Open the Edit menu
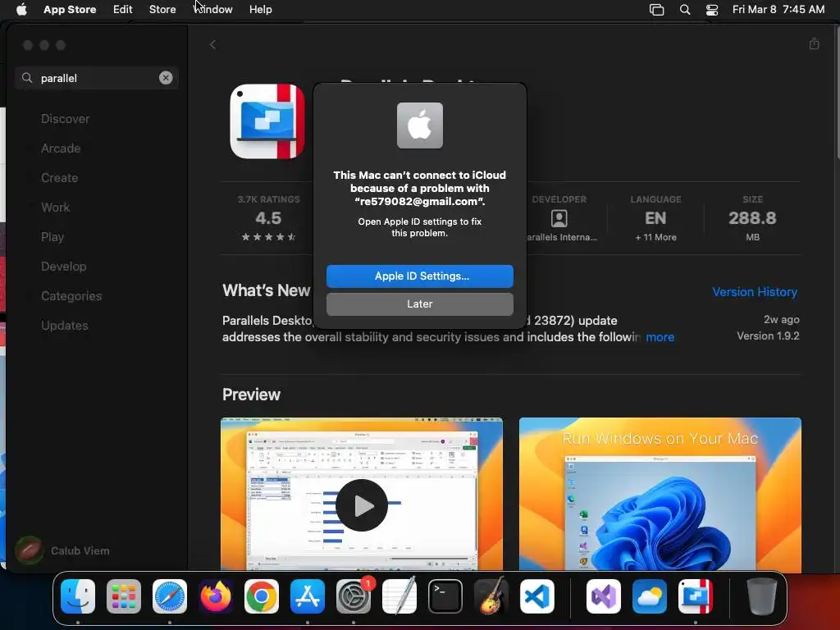The image size is (840, 630). click(123, 9)
